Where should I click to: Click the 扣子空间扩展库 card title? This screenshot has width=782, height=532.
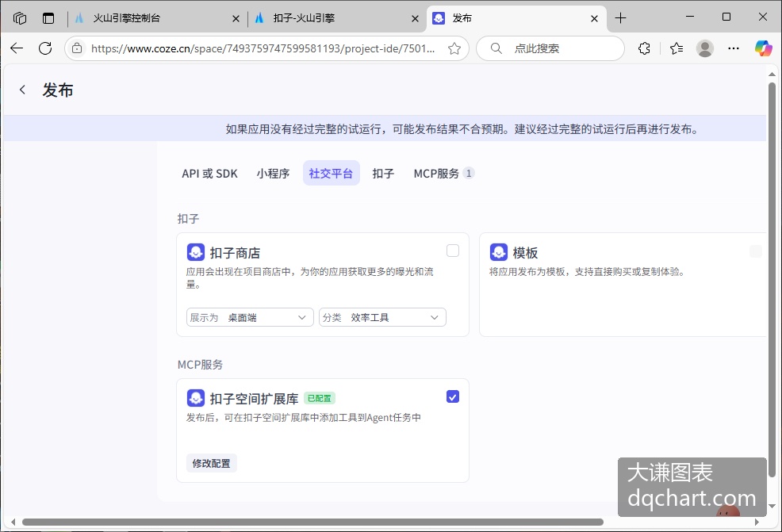254,399
